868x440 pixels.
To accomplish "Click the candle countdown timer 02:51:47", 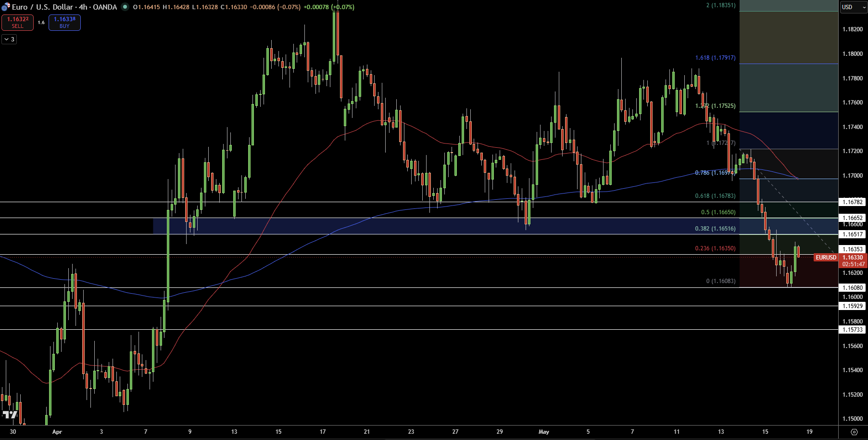I will (854, 264).
